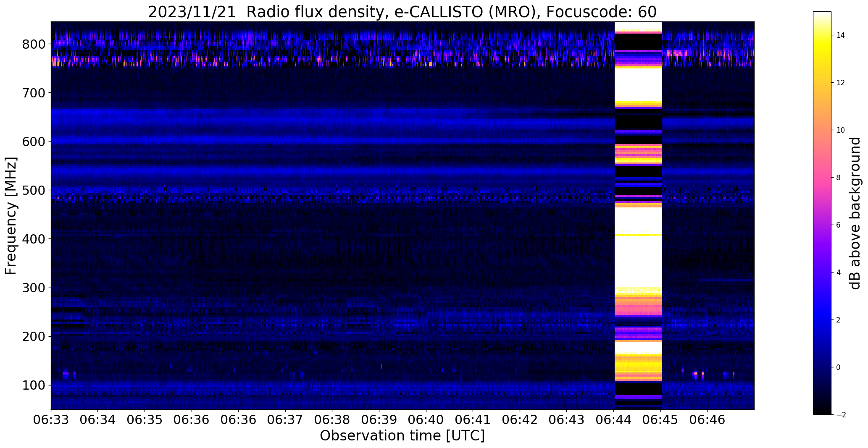Click the pink region of the colorbar near 8 dB
The image size is (868, 448).
(x=822, y=178)
